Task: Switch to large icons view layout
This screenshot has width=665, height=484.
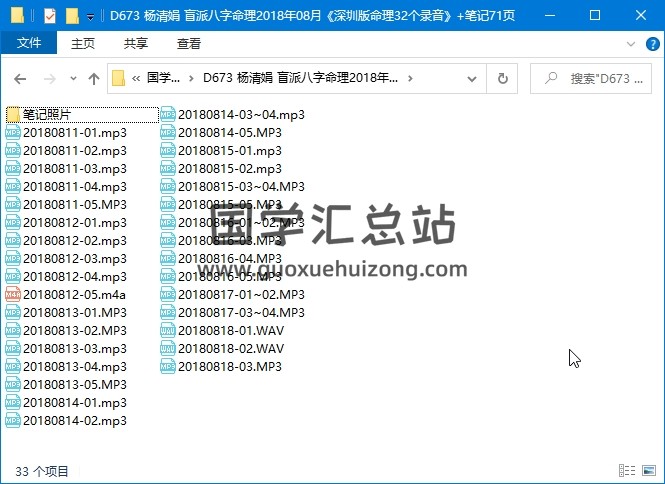Action: click(649, 471)
